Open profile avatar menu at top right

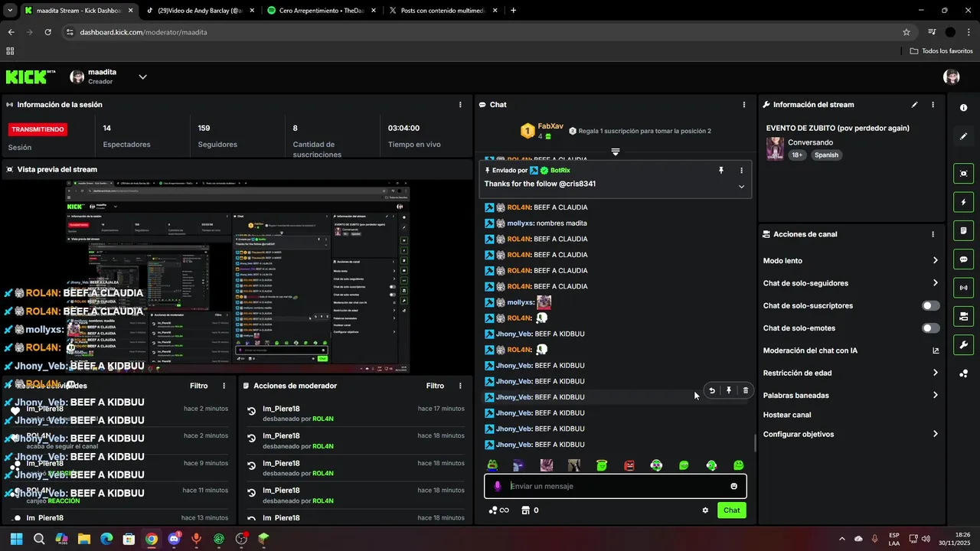point(952,77)
